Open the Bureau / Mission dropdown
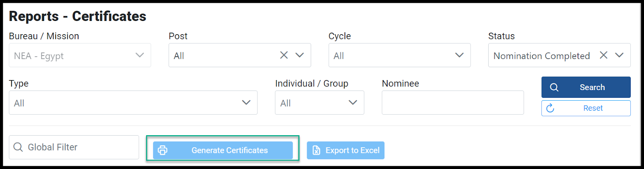The height and width of the screenshot is (169, 644). coord(80,55)
